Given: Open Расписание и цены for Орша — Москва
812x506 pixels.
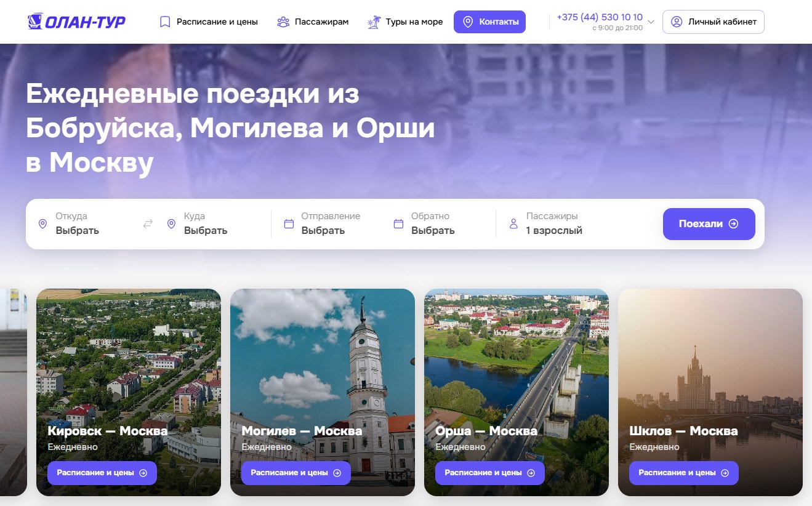Looking at the screenshot, I should 490,473.
